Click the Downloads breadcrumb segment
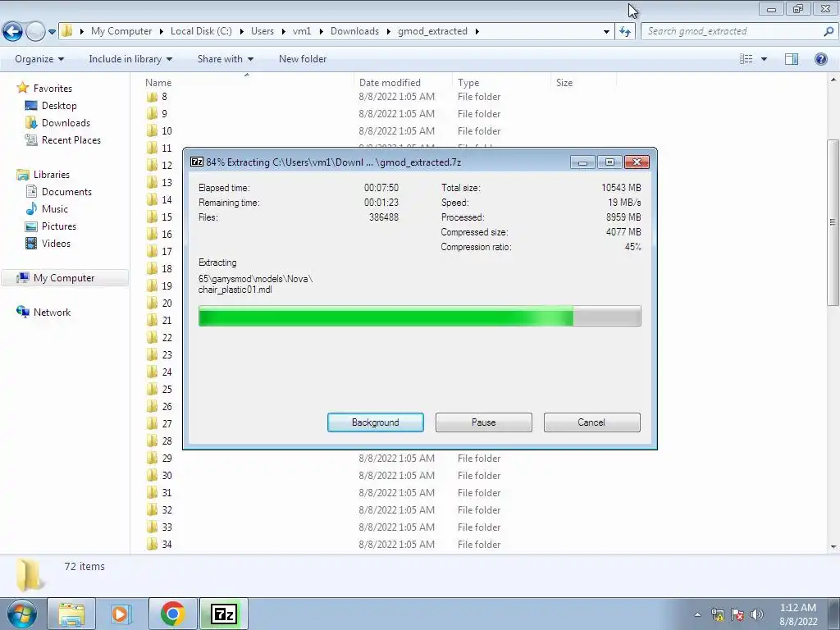The height and width of the screenshot is (630, 840). pyautogui.click(x=354, y=31)
